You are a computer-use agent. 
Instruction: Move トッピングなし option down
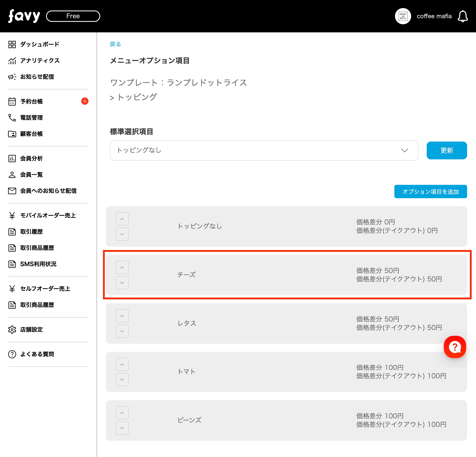pyautogui.click(x=122, y=234)
